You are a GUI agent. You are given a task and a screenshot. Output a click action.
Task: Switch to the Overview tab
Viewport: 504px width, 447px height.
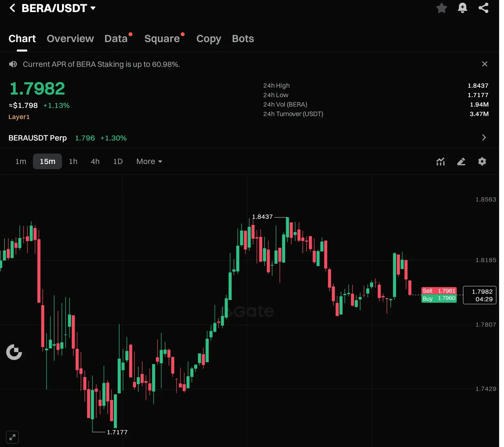(x=70, y=38)
